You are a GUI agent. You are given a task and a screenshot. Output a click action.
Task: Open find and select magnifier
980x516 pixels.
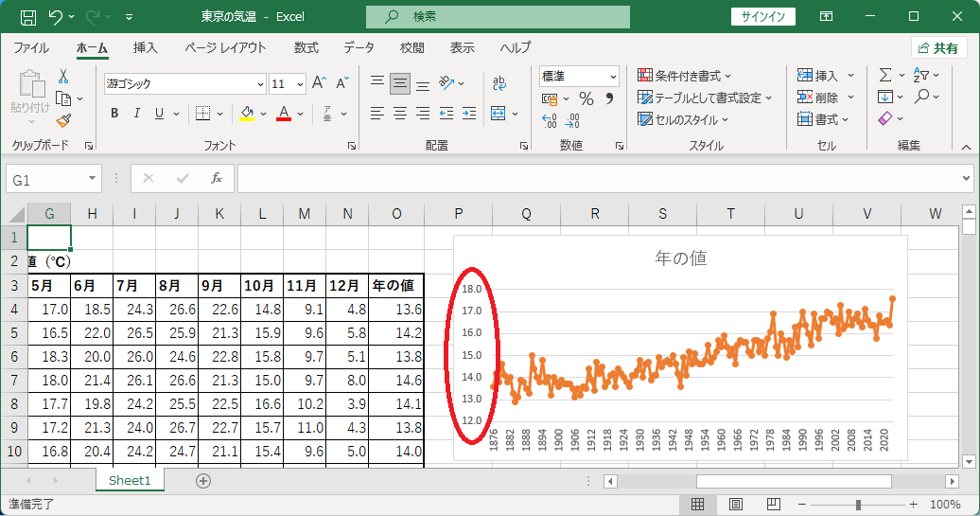coord(926,97)
